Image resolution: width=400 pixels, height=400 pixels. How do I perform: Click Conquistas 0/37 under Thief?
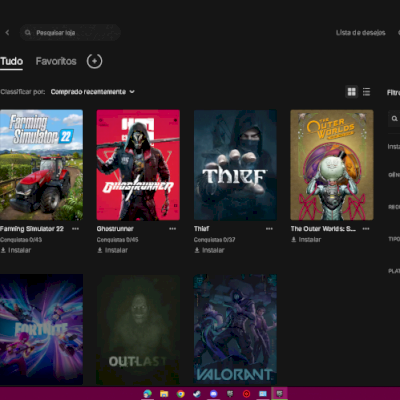pos(215,239)
